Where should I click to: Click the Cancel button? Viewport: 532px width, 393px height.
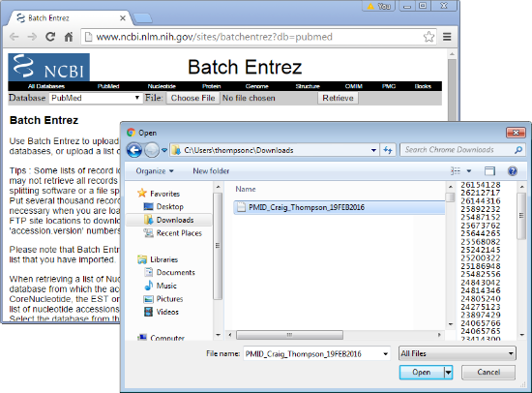[x=488, y=373]
